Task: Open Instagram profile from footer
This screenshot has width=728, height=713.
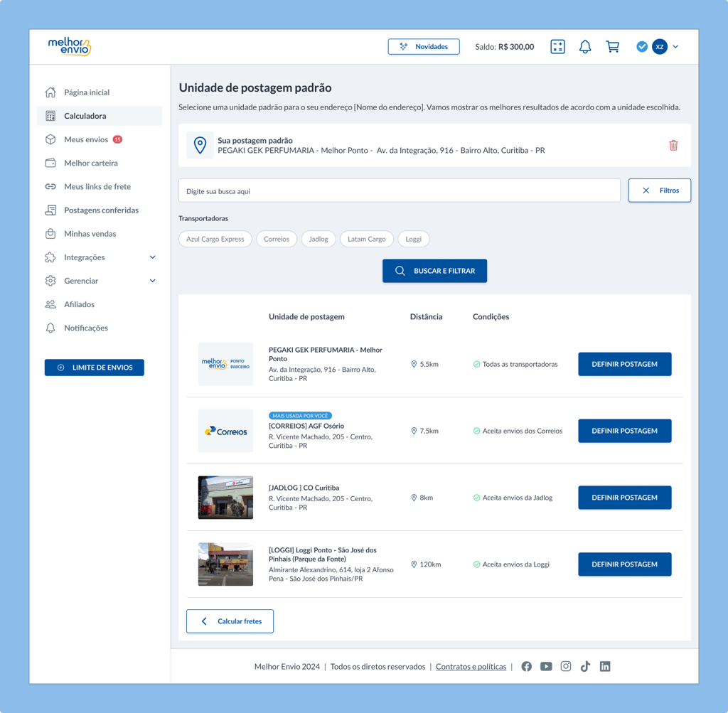Action: point(565,667)
